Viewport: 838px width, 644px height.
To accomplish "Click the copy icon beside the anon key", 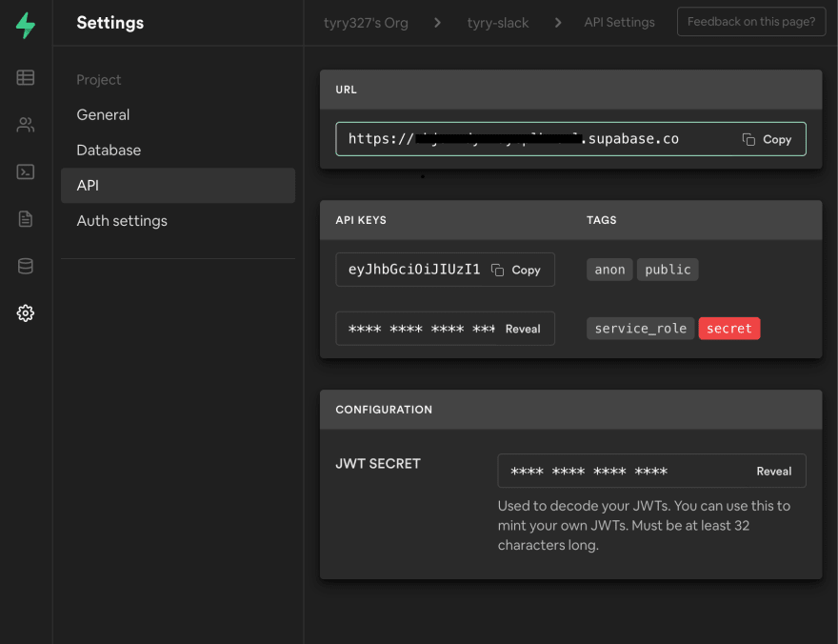I will coord(497,270).
